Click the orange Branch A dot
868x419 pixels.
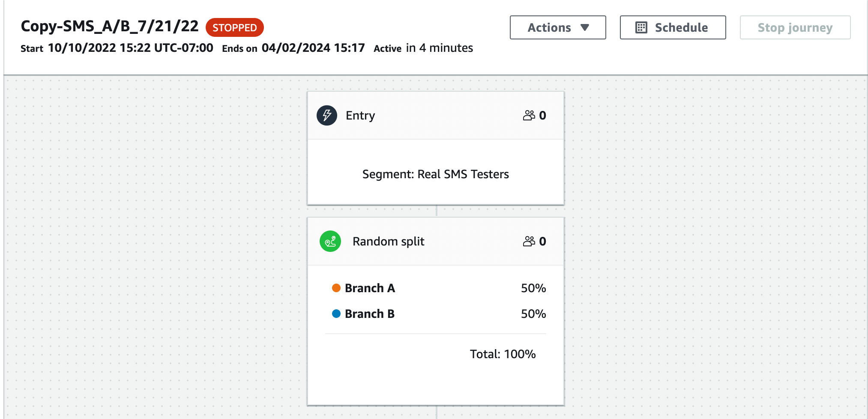tap(336, 288)
